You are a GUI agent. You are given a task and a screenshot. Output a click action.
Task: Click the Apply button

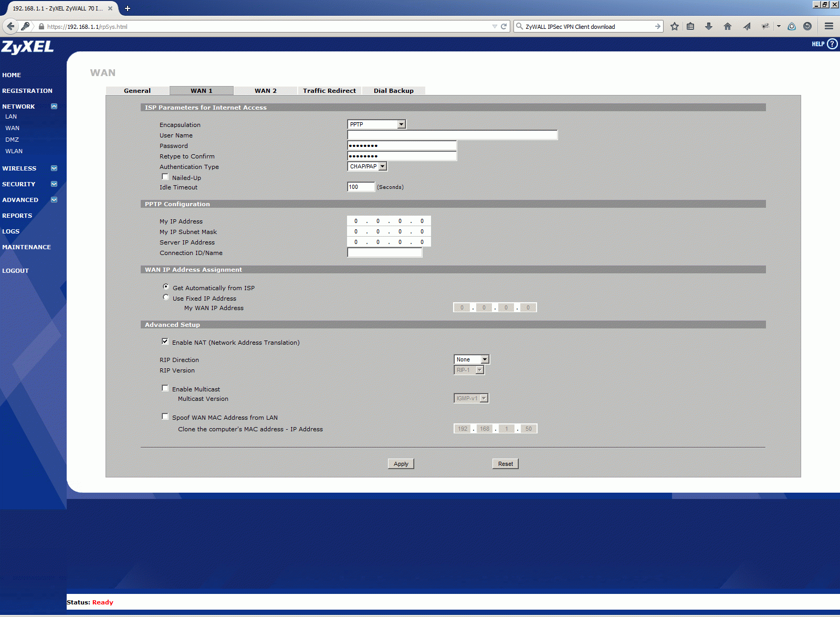point(401,464)
